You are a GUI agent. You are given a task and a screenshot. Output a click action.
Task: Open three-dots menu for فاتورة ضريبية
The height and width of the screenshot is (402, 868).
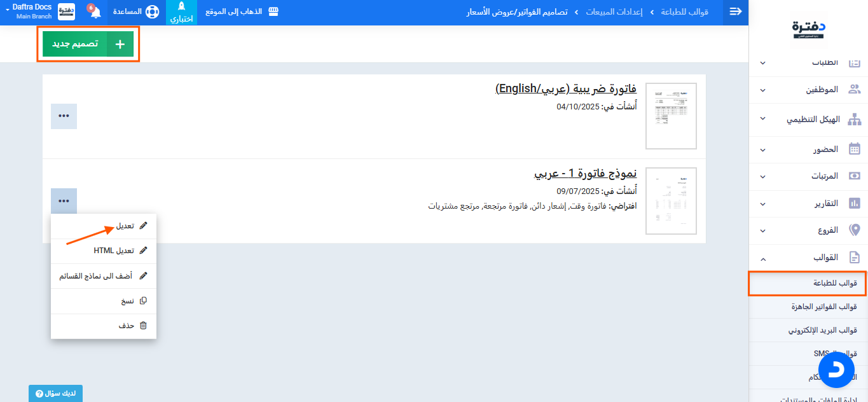(64, 116)
